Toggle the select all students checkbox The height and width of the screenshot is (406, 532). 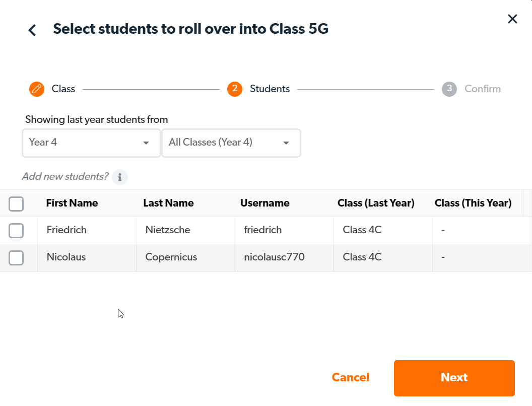point(16,204)
